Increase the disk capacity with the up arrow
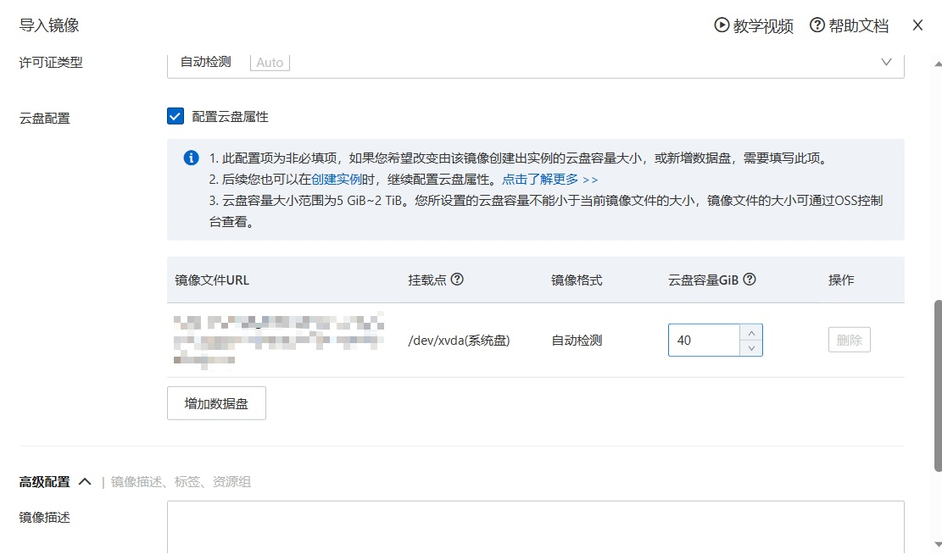 pos(750,332)
